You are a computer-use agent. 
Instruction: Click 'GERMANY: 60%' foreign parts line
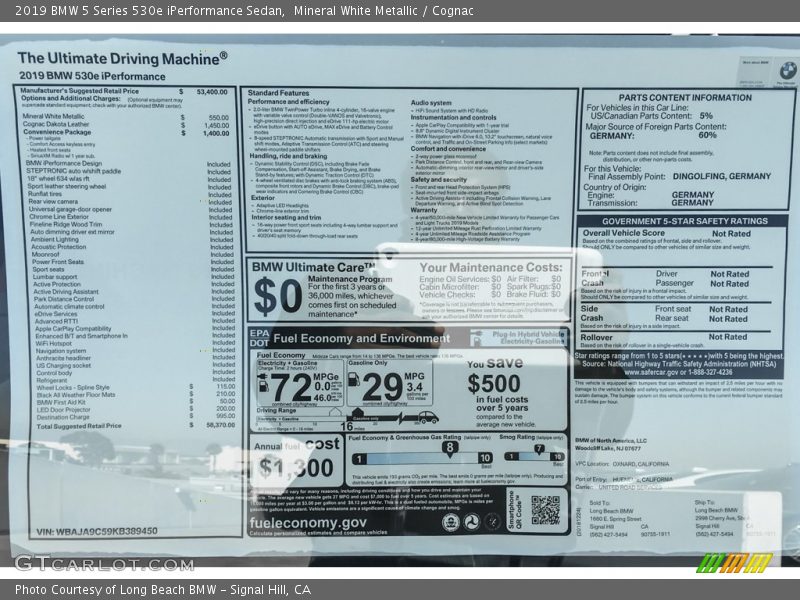[653, 136]
